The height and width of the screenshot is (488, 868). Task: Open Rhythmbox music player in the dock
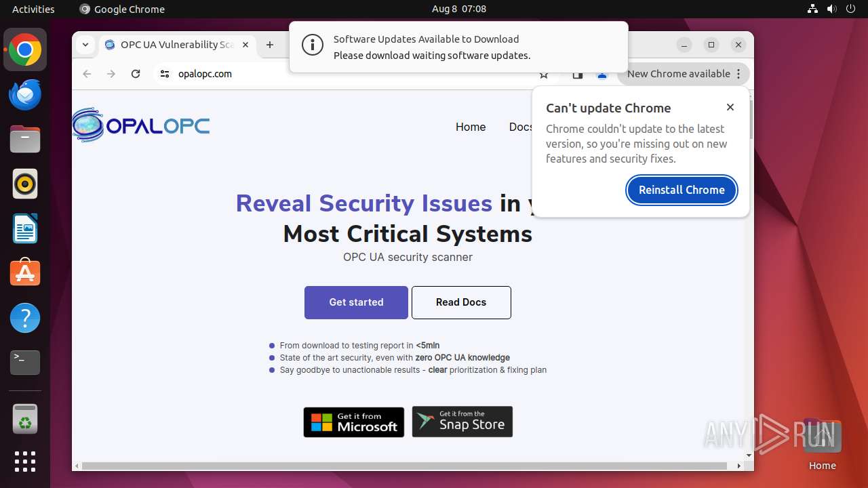tap(25, 184)
